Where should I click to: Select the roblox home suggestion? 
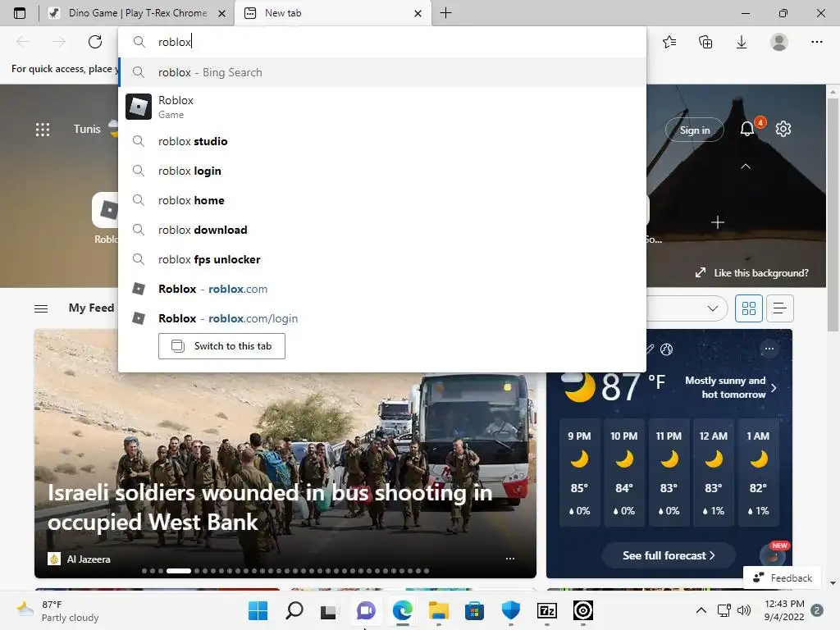pos(382,200)
